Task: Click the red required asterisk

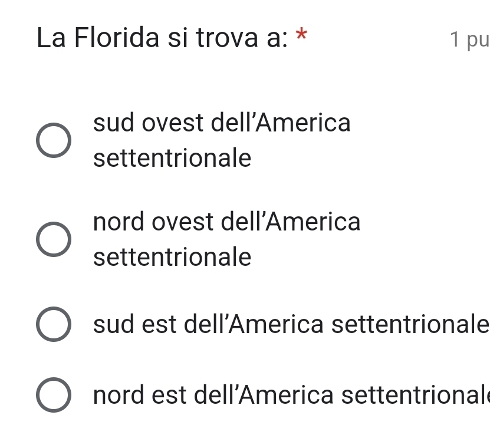Action: pos(302,35)
